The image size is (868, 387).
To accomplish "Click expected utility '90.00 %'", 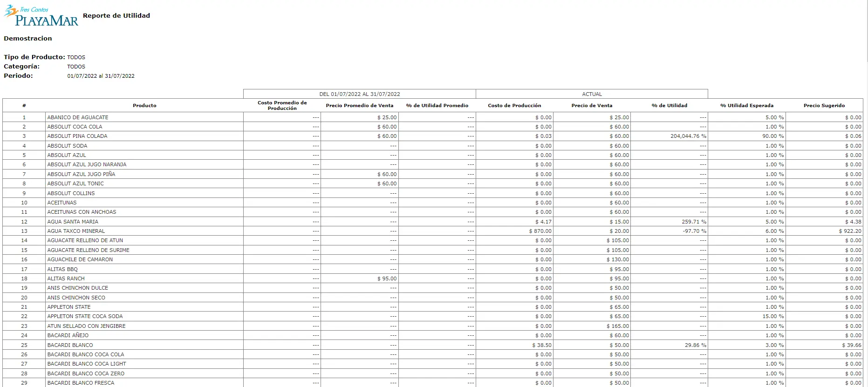I will click(x=773, y=136).
